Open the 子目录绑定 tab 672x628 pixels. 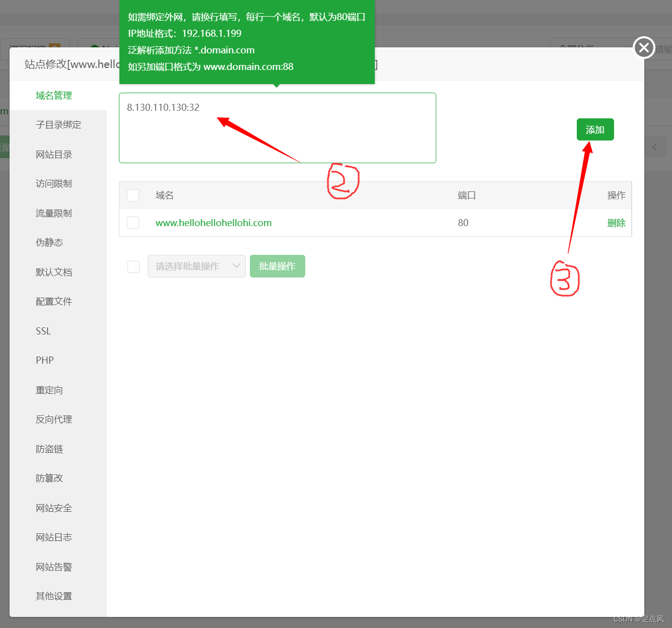tap(58, 125)
